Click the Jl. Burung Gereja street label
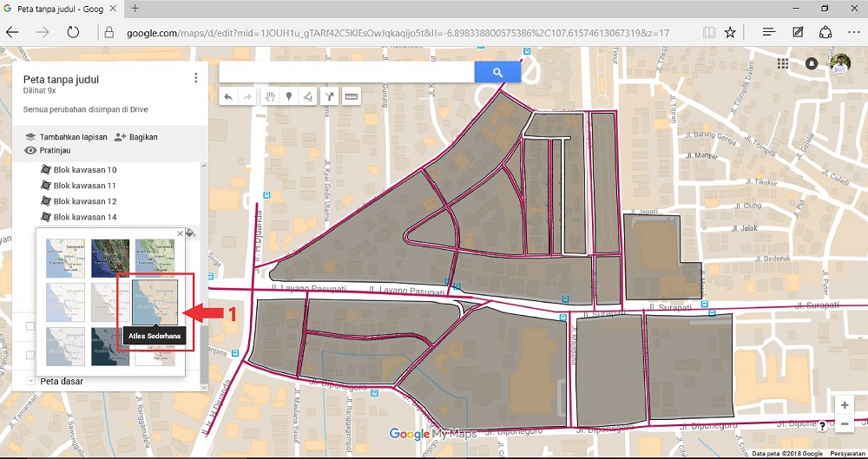868x459 pixels. 712,137
